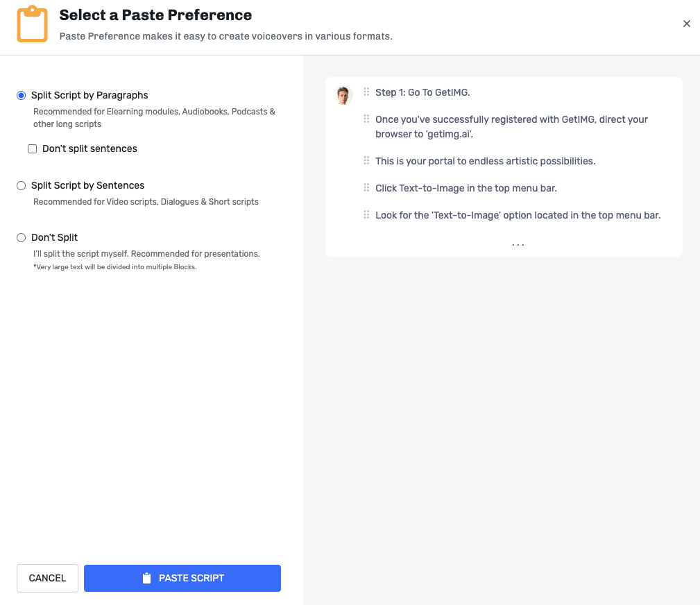Image resolution: width=700 pixels, height=605 pixels.
Task: Click the drag handle beside 'Once you've successfully registered'
Action: (366, 119)
